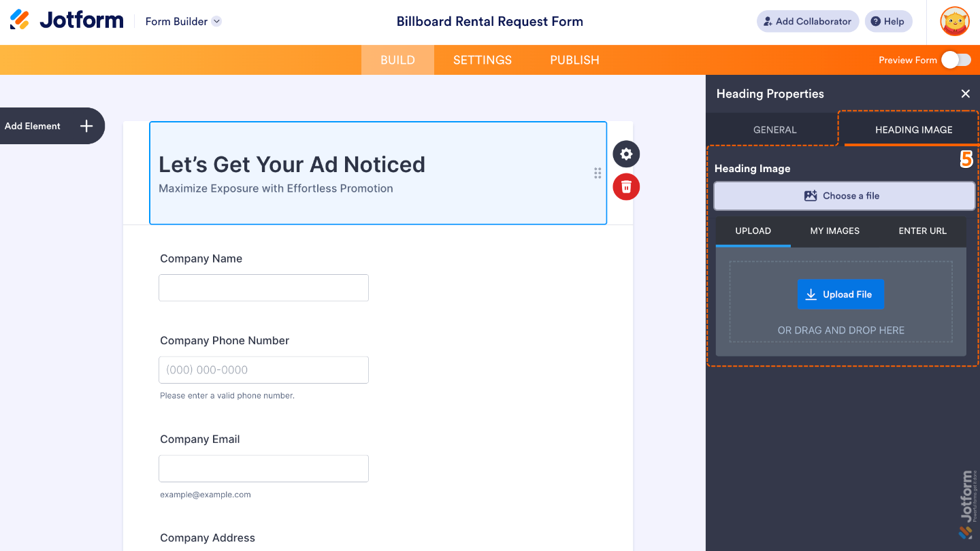
Task: Click Choose a file button
Action: [844, 196]
